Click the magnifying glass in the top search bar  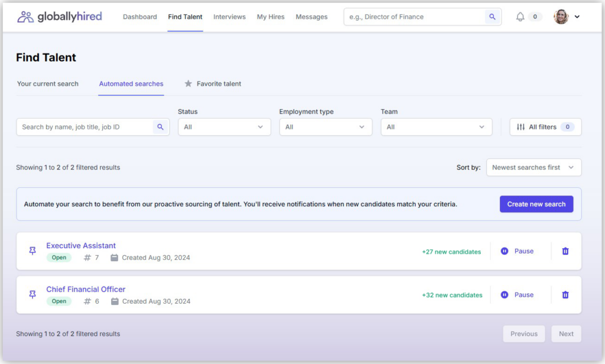point(492,17)
